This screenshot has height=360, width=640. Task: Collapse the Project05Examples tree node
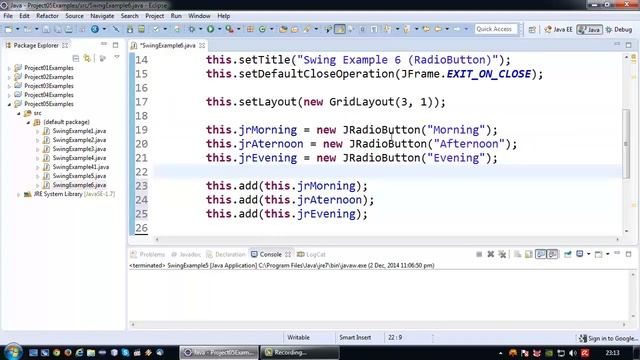click(9, 104)
